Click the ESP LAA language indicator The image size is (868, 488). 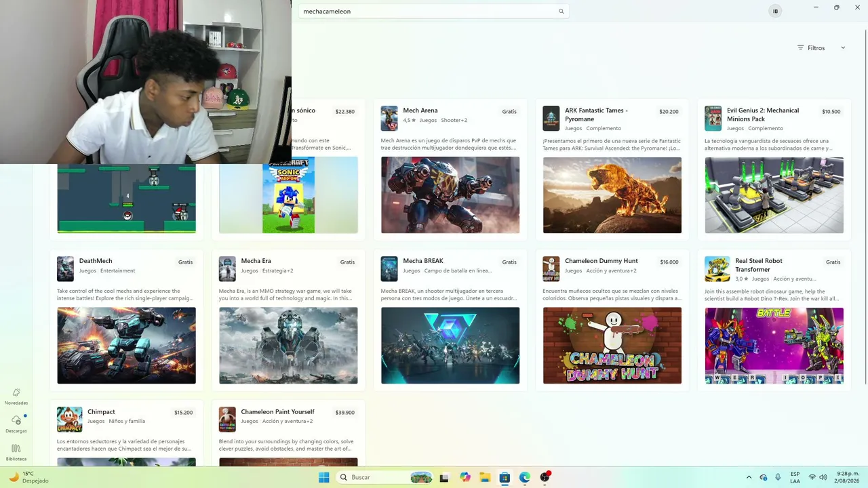(x=795, y=477)
